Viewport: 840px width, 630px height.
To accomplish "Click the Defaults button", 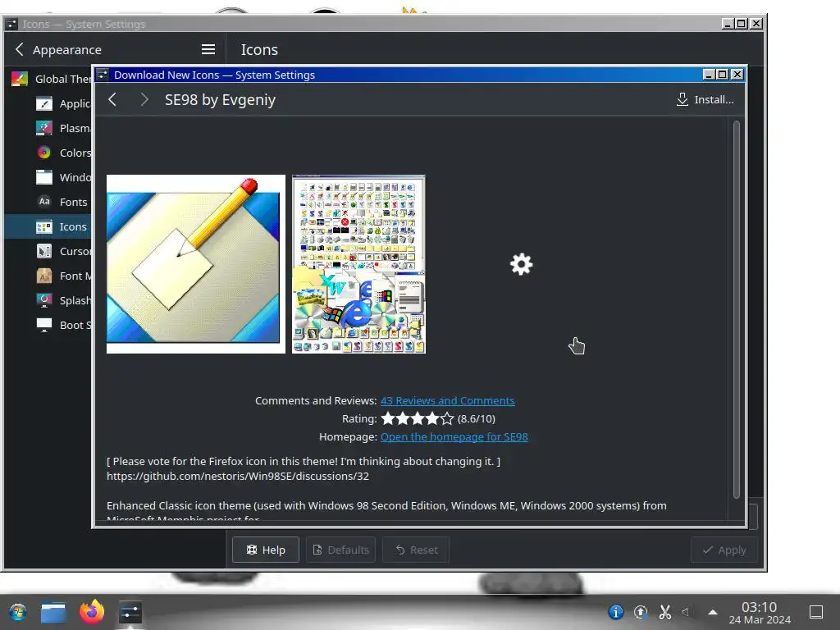I will [x=340, y=550].
